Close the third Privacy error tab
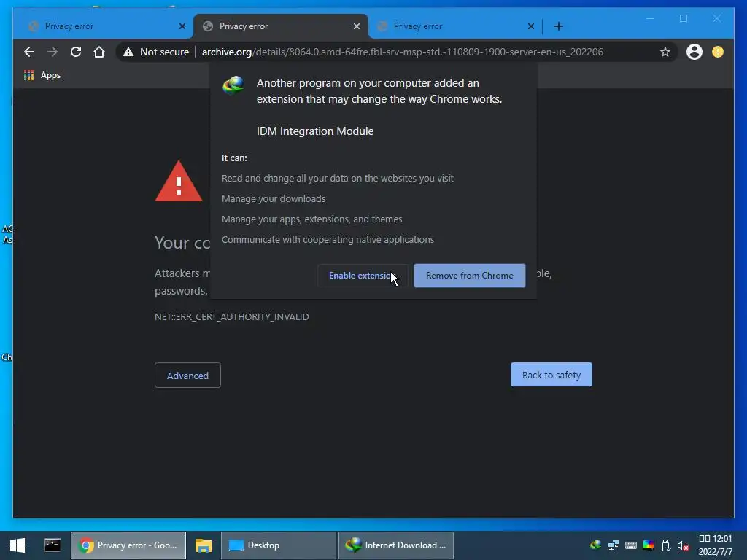The height and width of the screenshot is (560, 747). [x=531, y=26]
